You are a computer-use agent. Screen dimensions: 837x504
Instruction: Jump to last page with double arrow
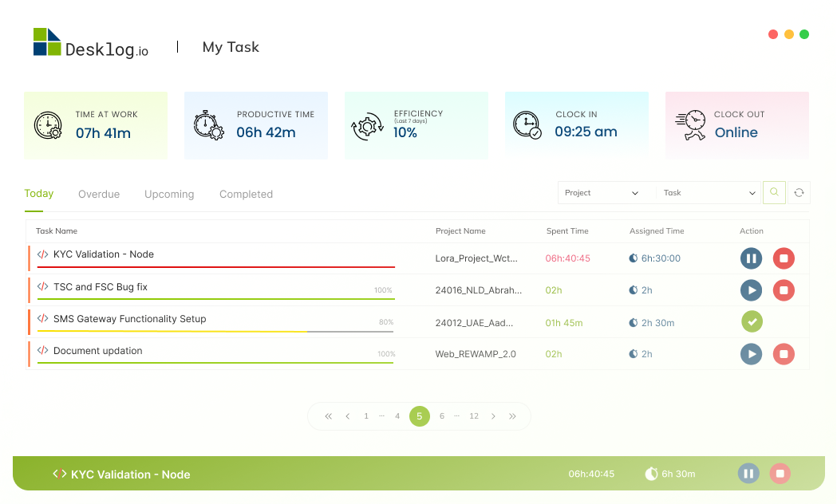pyautogui.click(x=512, y=416)
